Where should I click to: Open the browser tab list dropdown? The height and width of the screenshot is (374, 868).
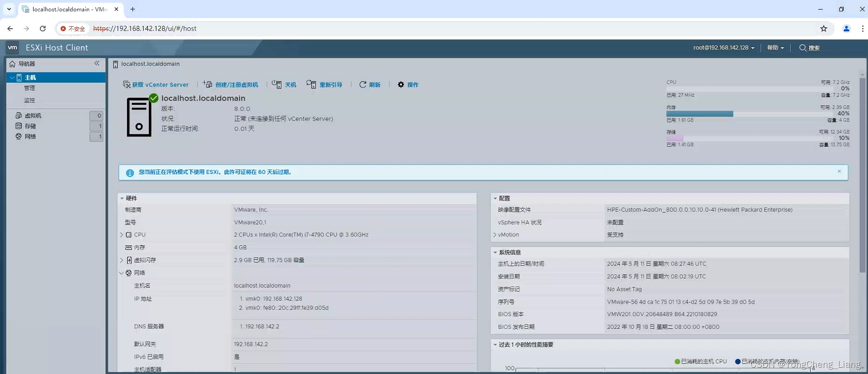pos(9,9)
